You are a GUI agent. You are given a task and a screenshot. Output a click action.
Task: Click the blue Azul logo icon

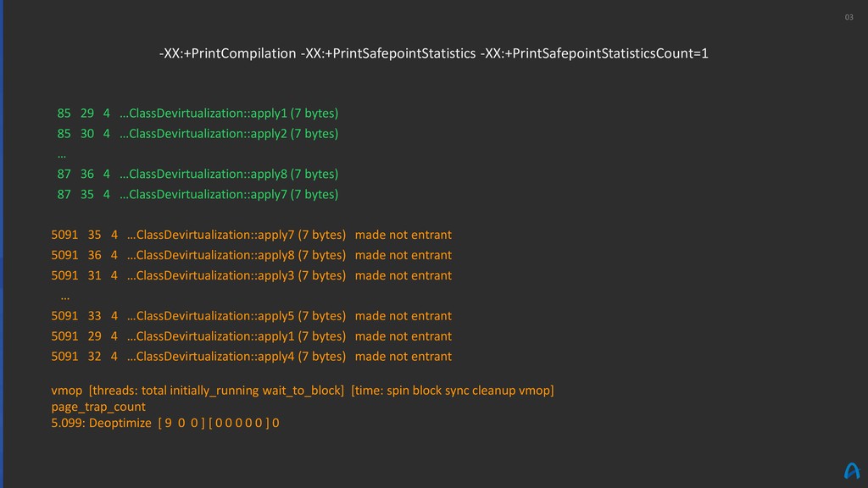852,471
